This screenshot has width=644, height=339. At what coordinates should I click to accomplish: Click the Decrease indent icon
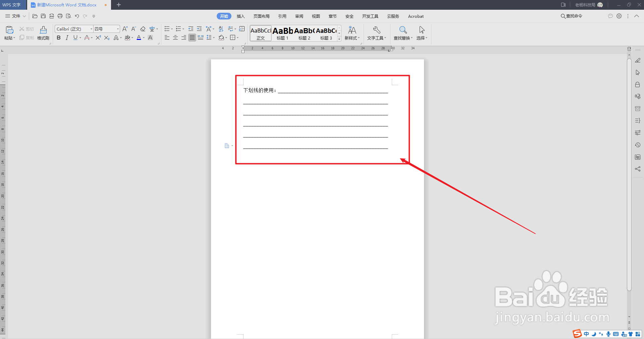point(191,29)
